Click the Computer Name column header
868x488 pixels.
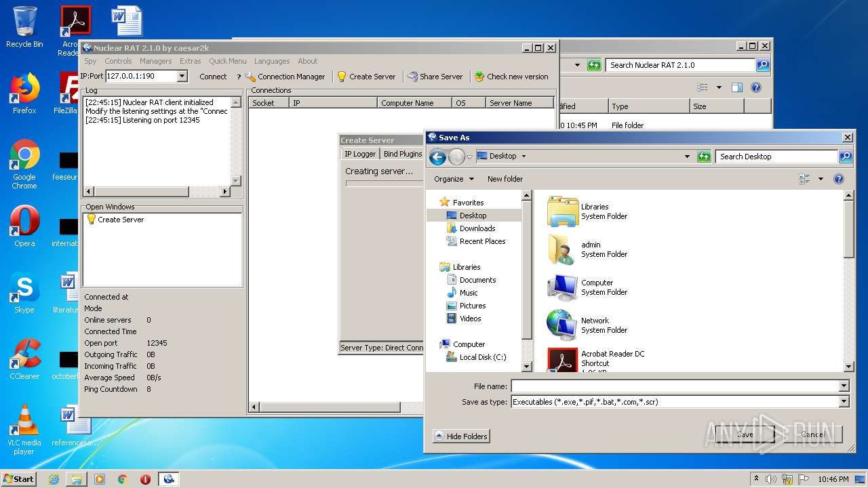(414, 103)
